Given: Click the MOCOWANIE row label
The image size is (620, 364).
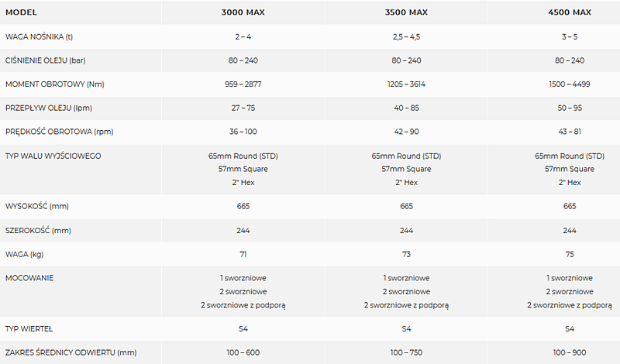Looking at the screenshot, I should point(29,277).
